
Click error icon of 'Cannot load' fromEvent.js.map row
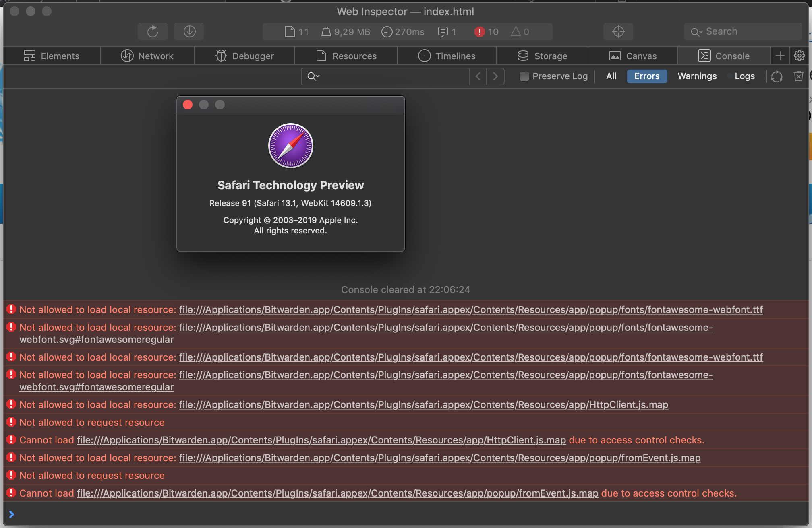pos(11,493)
